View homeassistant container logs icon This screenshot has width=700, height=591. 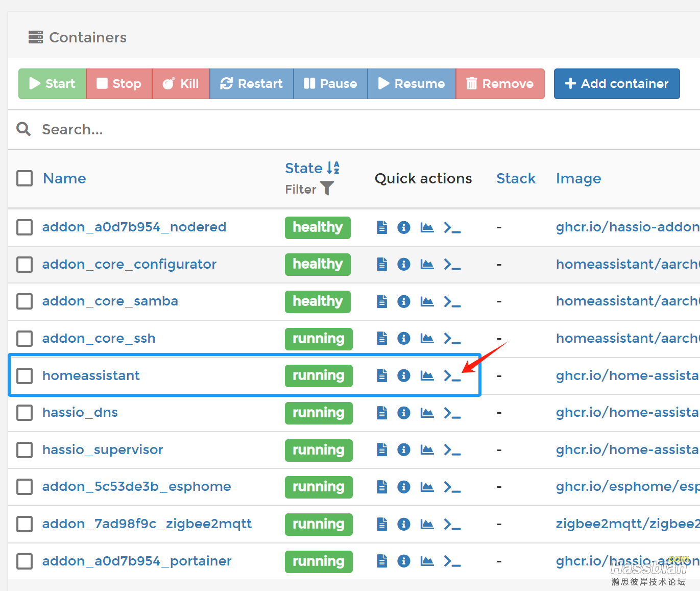tap(382, 375)
